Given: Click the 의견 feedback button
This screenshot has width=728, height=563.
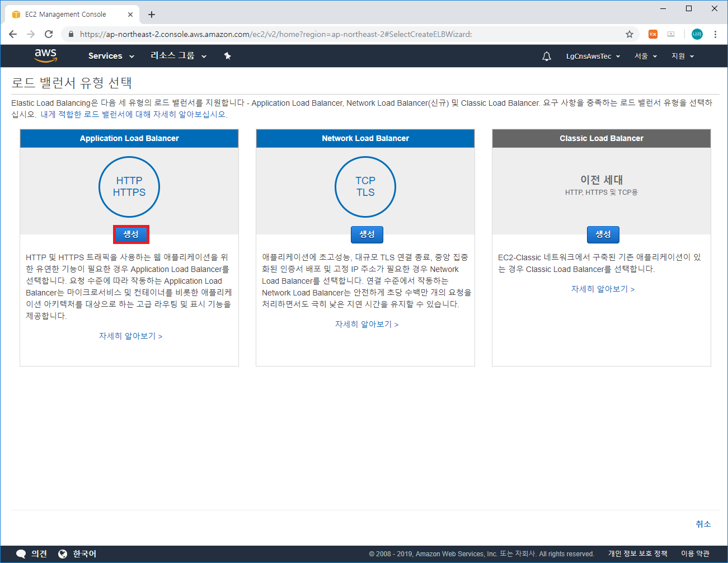Looking at the screenshot, I should pyautogui.click(x=31, y=553).
